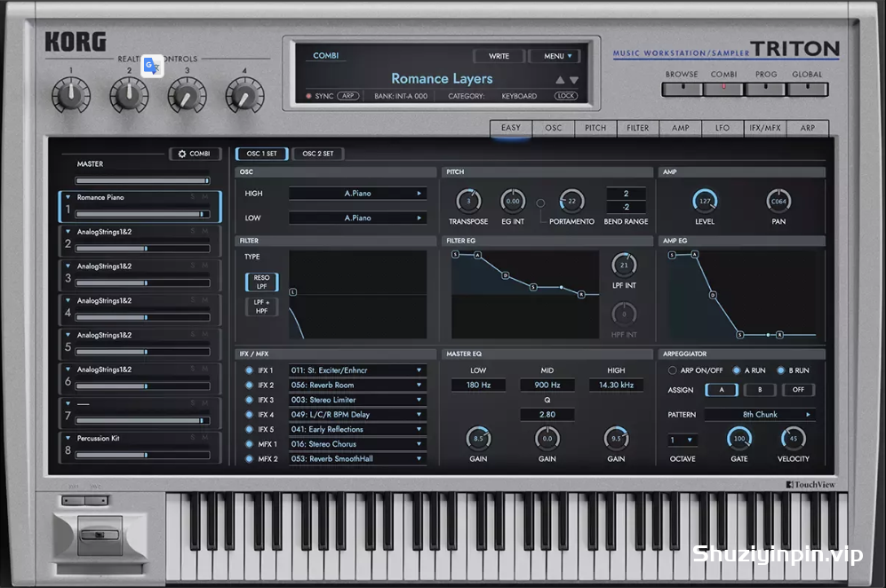Click the LPF INT knob

(x=624, y=265)
